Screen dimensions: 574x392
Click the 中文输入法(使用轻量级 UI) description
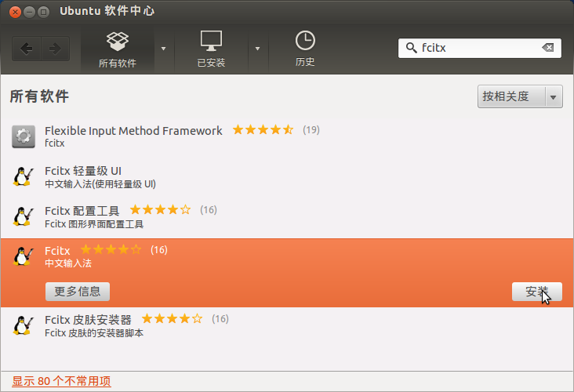100,183
